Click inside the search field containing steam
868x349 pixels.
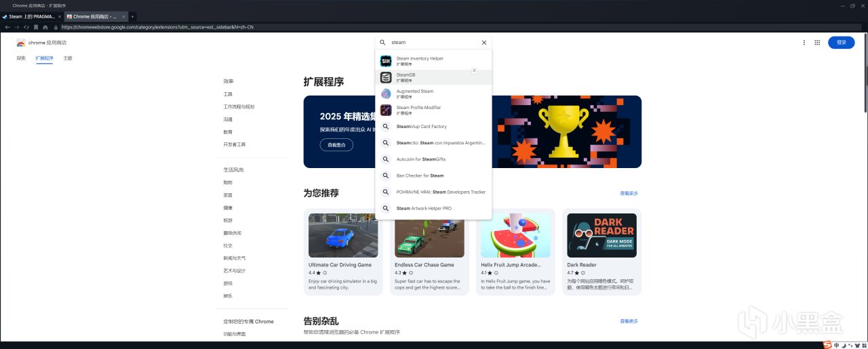(434, 42)
